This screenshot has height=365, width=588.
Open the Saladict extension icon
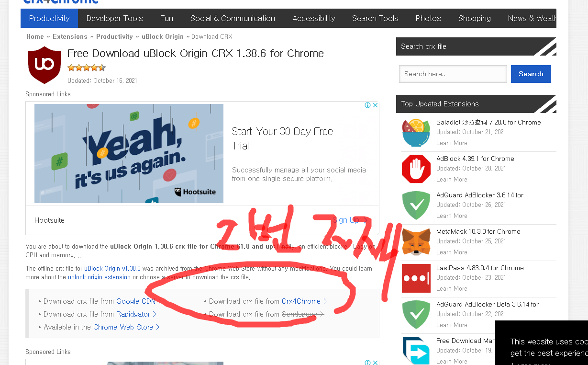pos(416,132)
